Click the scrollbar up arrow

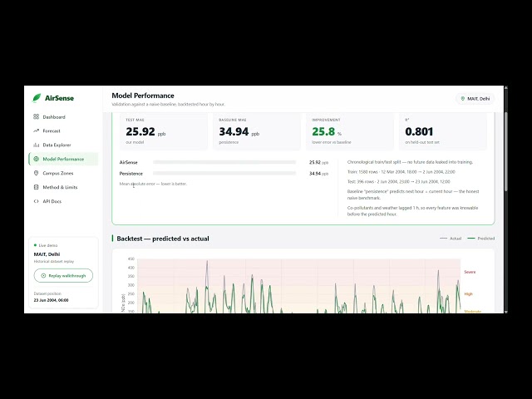[506, 88]
